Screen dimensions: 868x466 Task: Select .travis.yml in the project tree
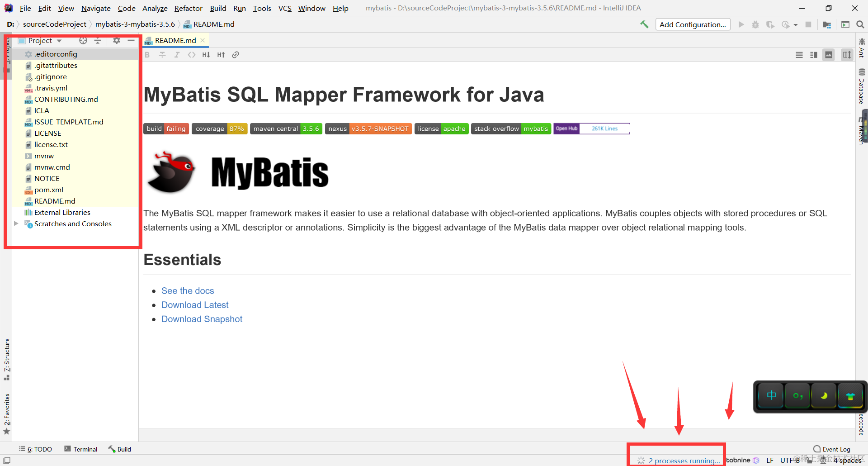click(51, 88)
